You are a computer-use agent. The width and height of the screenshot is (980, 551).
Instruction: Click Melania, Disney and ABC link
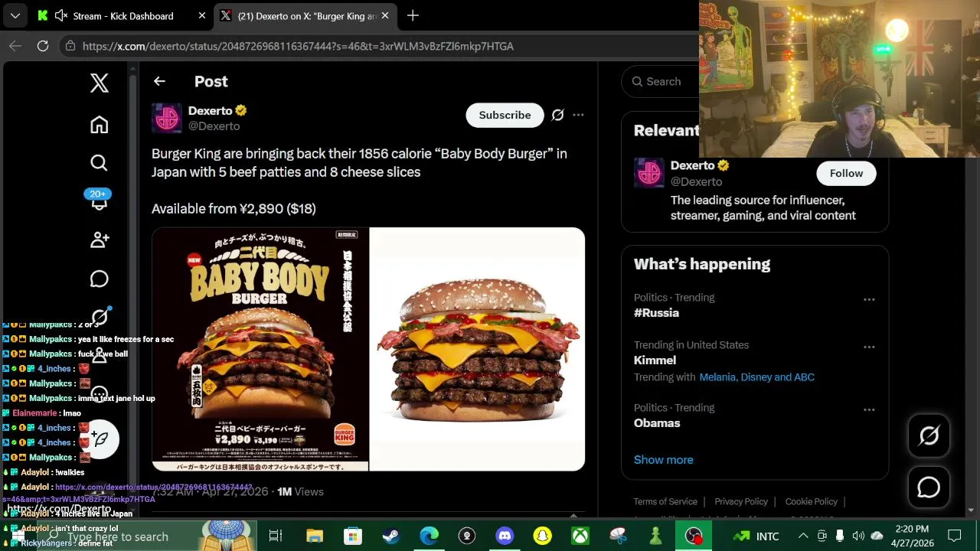(x=756, y=377)
